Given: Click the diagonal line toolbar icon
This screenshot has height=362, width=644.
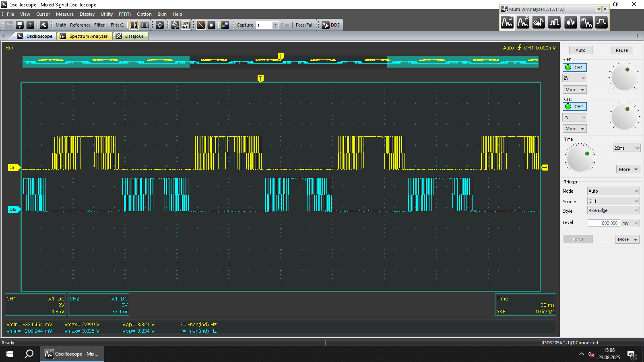Looking at the screenshot, I should (x=200, y=25).
